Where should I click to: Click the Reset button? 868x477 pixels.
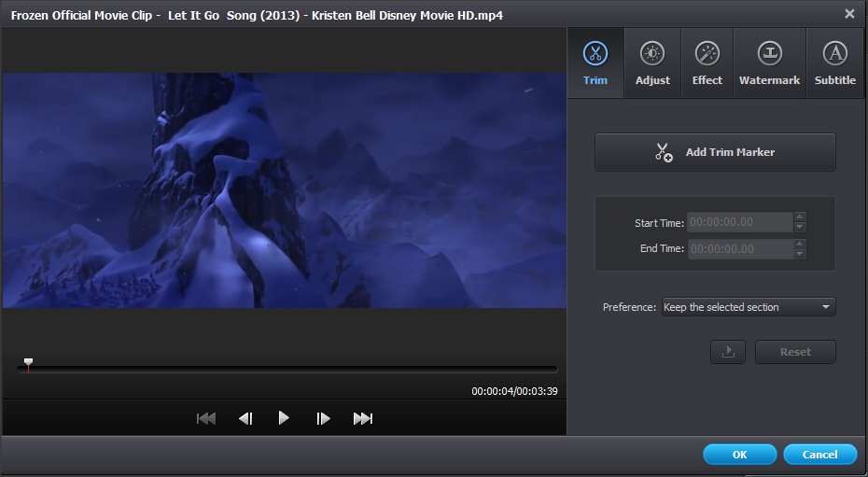795,352
